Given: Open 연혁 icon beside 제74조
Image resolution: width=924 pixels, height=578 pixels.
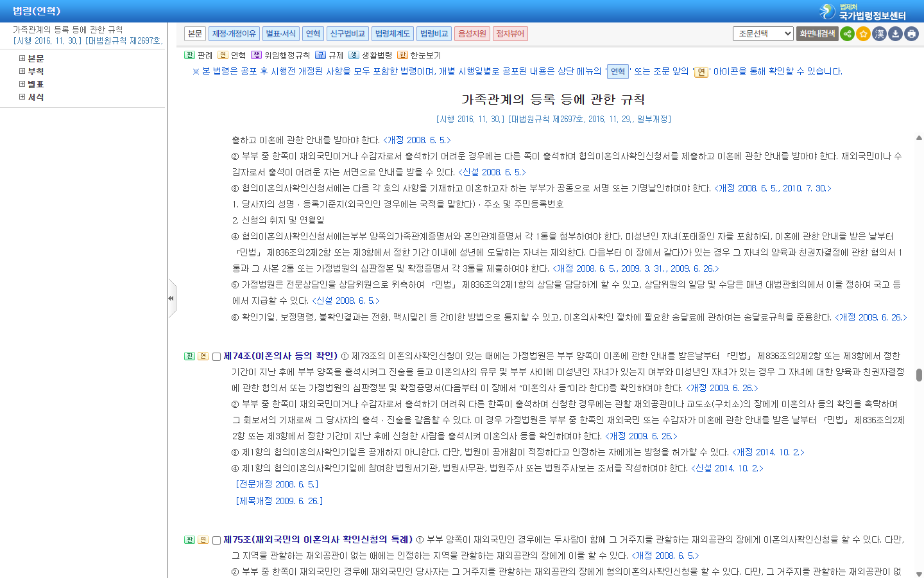Looking at the screenshot, I should point(203,356).
